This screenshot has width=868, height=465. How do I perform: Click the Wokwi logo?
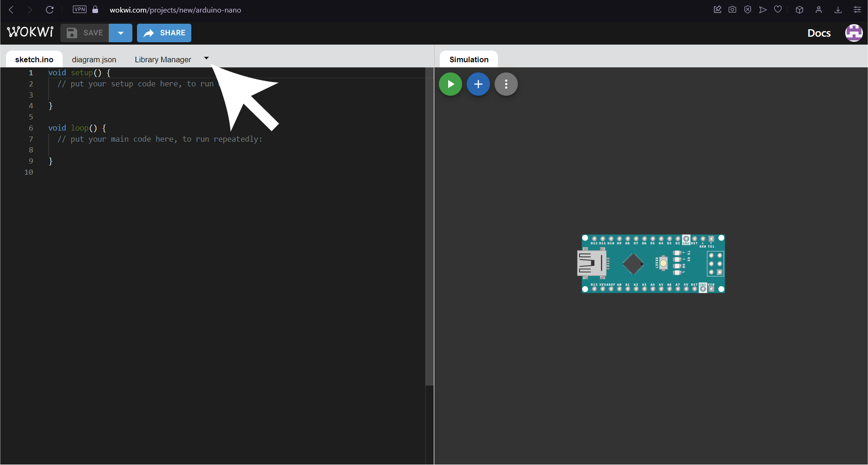point(30,32)
